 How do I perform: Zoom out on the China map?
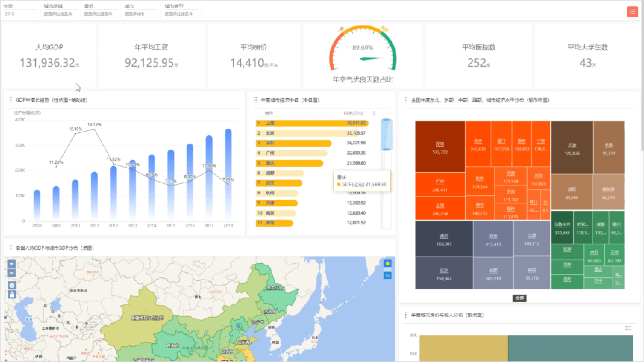point(12,273)
